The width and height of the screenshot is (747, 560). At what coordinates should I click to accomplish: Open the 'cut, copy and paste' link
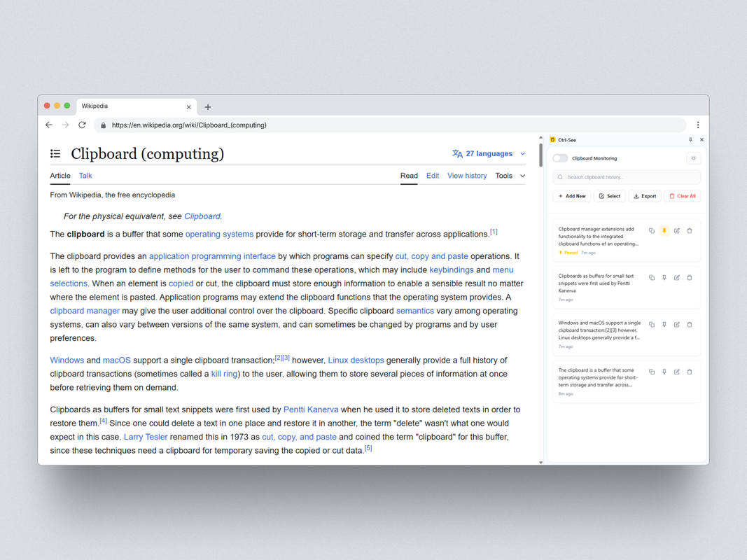[431, 256]
